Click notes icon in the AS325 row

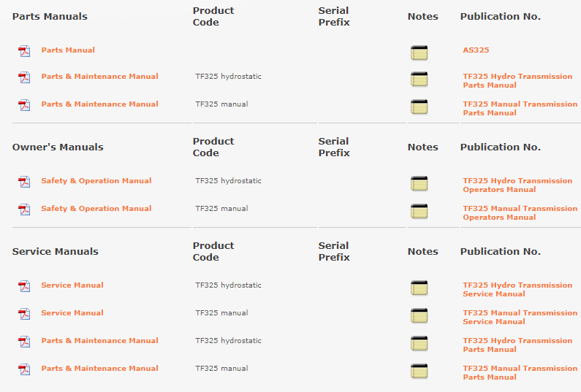419,53
